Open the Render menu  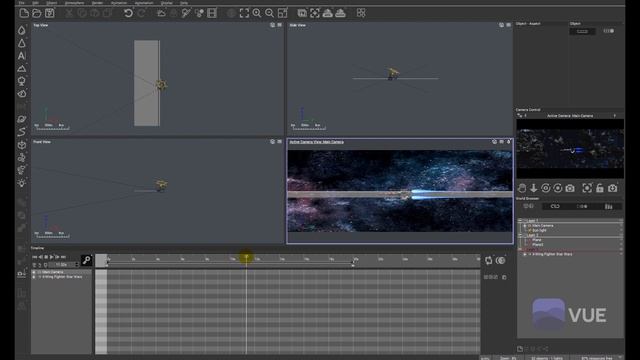[x=97, y=3]
